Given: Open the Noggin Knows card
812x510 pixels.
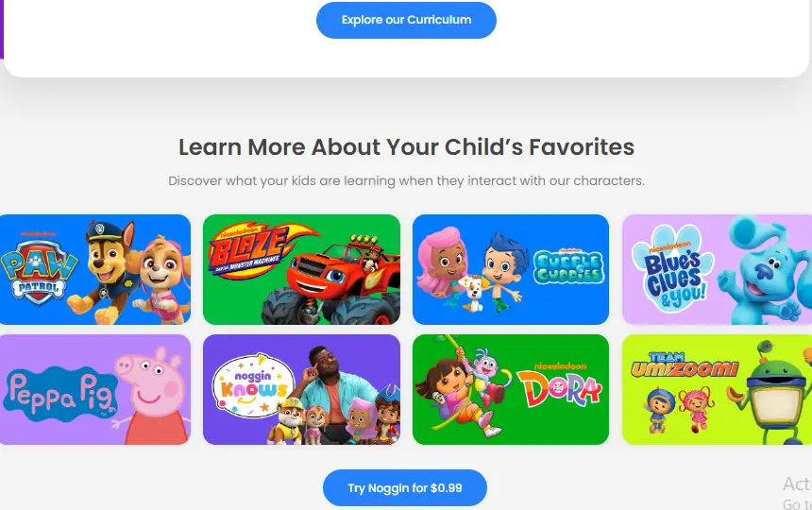Looking at the screenshot, I should tap(301, 389).
